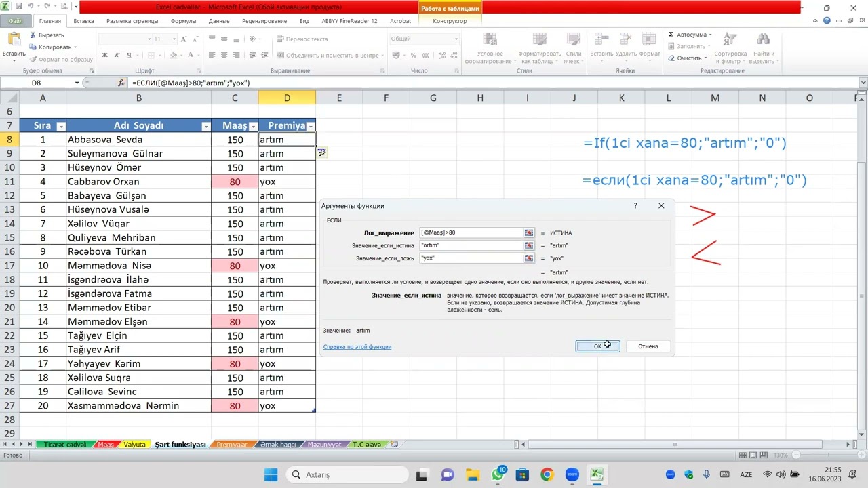Decrease font size with the small A icon
The width and height of the screenshot is (868, 488).
coord(195,39)
